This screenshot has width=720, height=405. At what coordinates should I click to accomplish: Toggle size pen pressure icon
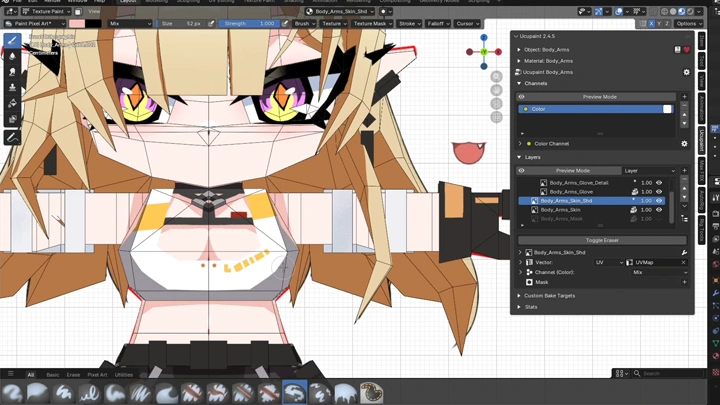point(211,23)
